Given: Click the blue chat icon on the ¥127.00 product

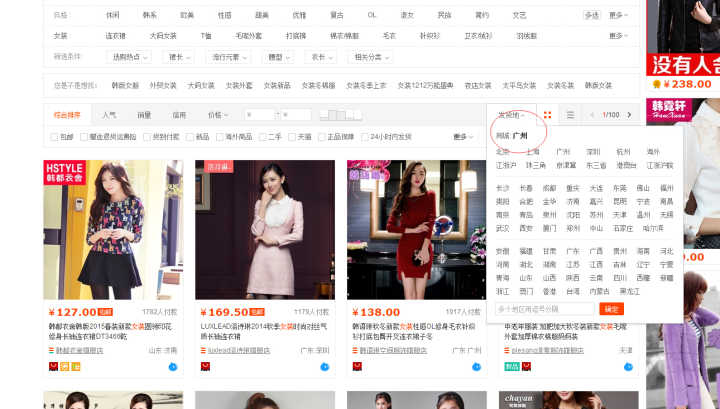Looking at the screenshot, I should [x=173, y=367].
